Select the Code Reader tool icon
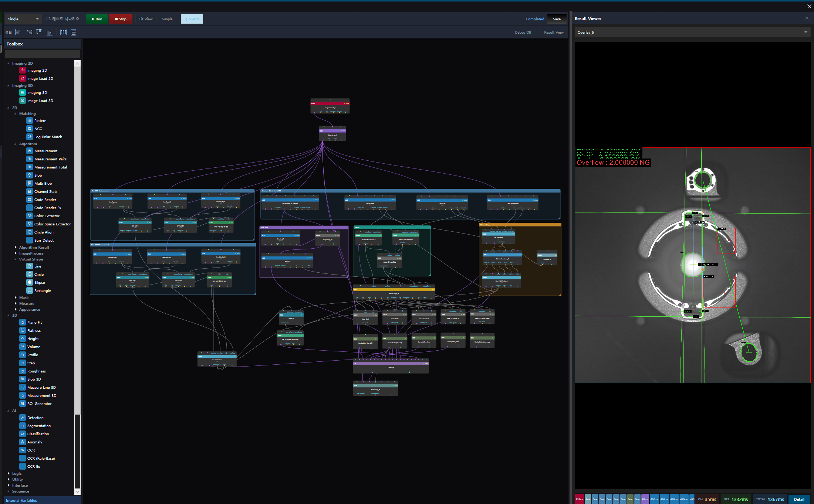 (x=30, y=200)
